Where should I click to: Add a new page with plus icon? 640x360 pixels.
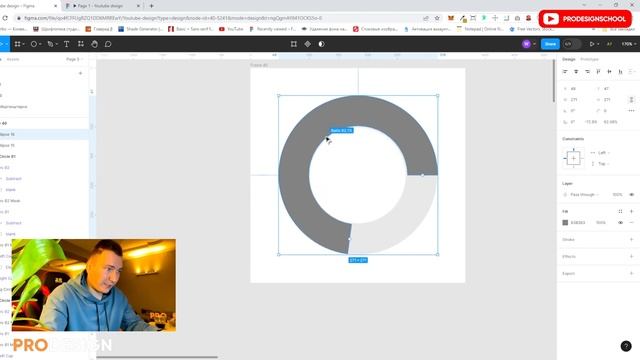coord(80,73)
